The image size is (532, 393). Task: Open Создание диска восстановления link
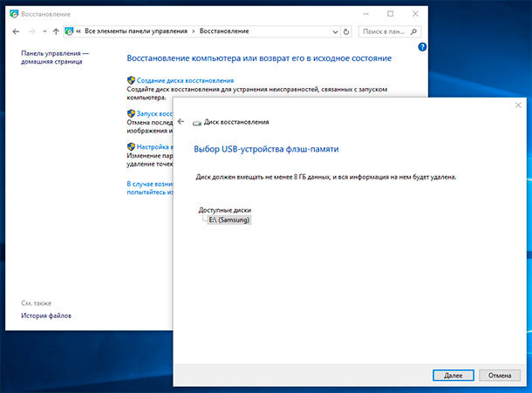(x=185, y=81)
